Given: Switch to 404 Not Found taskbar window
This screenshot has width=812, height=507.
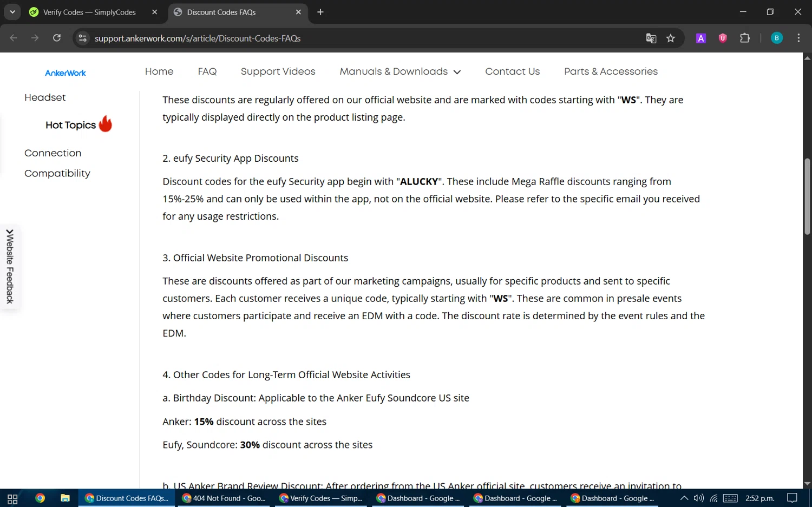Looking at the screenshot, I should tap(224, 498).
